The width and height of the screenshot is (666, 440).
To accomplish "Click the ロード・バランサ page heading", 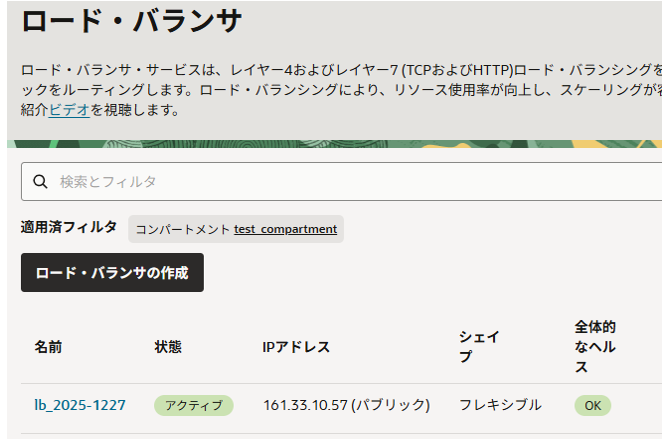I will pyautogui.click(x=132, y=22).
